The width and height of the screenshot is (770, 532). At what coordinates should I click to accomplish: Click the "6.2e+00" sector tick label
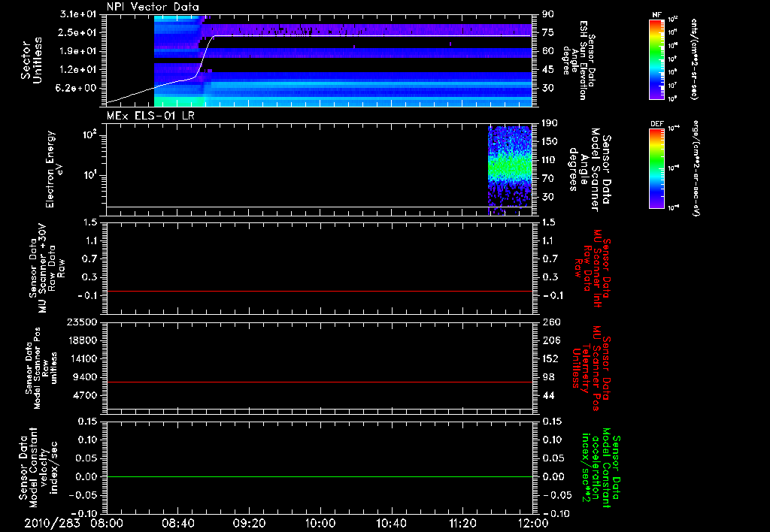tap(77, 88)
